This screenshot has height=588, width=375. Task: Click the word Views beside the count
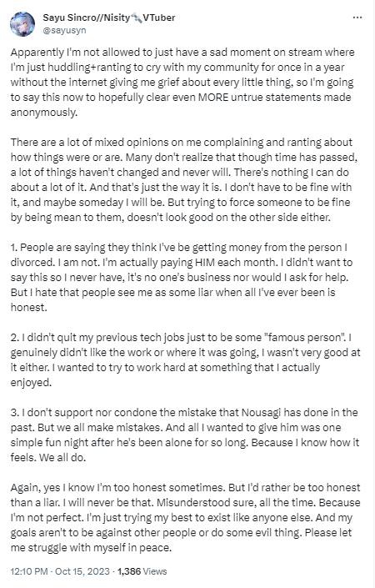155,571
